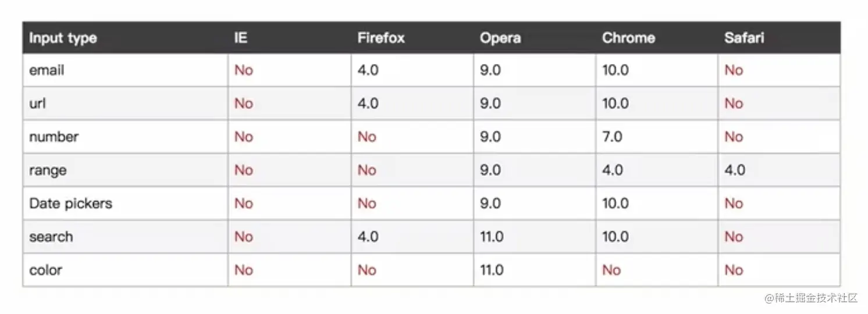This screenshot has height=314, width=868.
Task: Click the "number" row label
Action: [x=54, y=137]
